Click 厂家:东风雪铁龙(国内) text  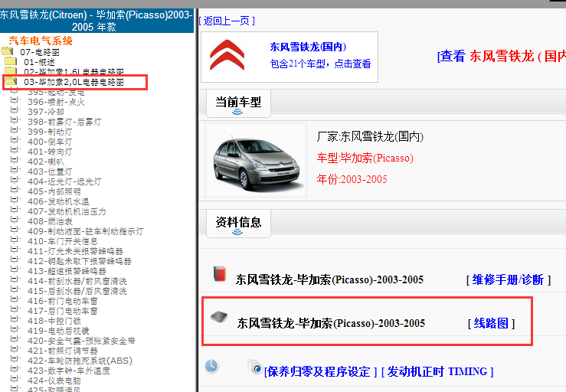(x=370, y=137)
